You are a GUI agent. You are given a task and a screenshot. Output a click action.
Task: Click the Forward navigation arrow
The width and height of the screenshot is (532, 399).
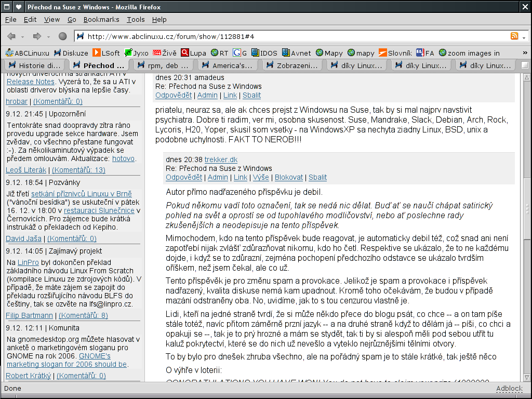coord(37,36)
